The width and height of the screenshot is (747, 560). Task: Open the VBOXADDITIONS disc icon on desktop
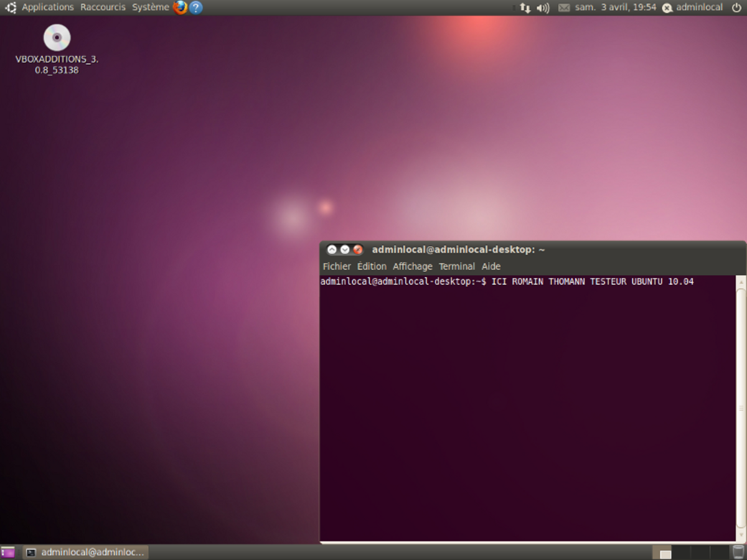[x=57, y=37]
